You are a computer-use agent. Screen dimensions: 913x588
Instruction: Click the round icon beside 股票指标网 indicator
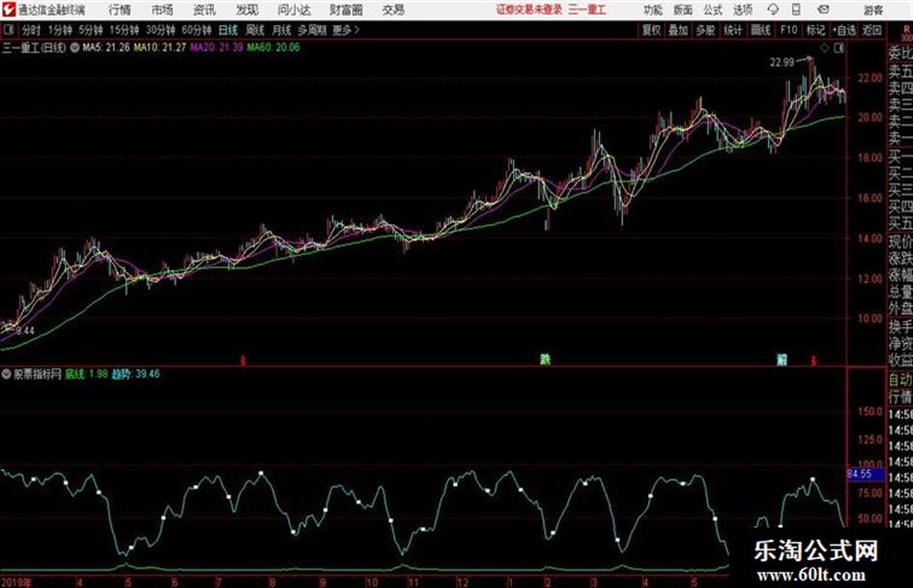click(x=7, y=375)
